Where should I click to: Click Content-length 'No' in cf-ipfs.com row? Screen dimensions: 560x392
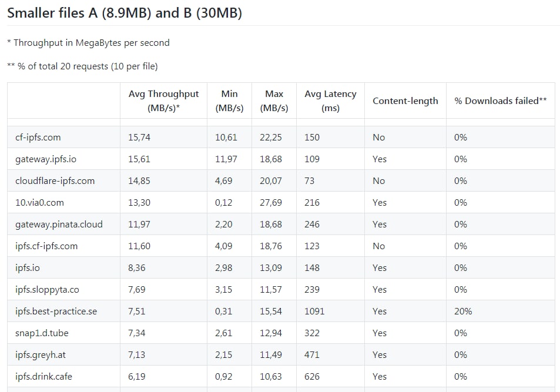pyautogui.click(x=379, y=138)
